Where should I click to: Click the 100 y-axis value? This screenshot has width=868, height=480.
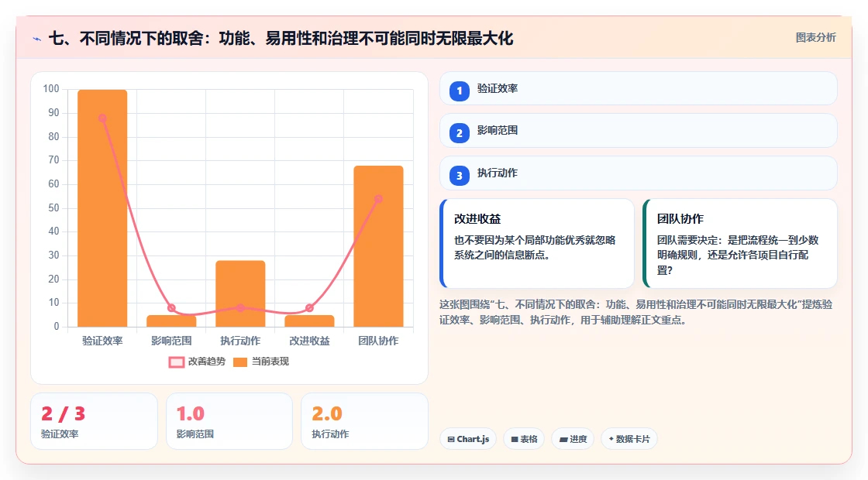click(x=51, y=89)
